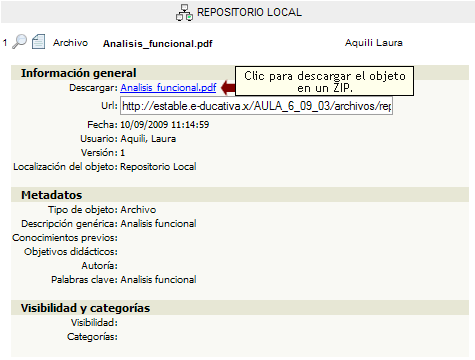Viewport: 475px width, 360px height.
Task: Click the Tipo de objeto value 'Archivo'
Action: pos(138,210)
